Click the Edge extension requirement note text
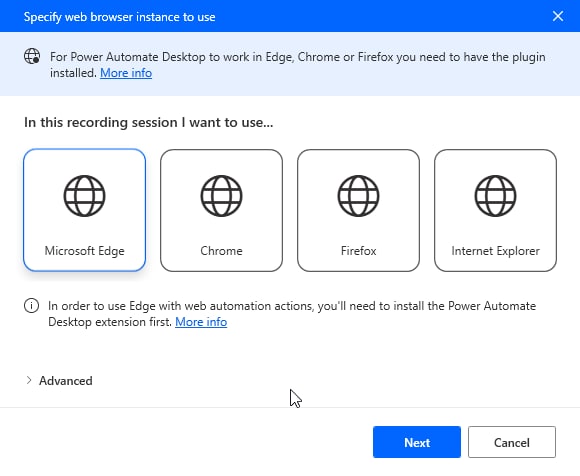The width and height of the screenshot is (580, 476). coord(292,314)
